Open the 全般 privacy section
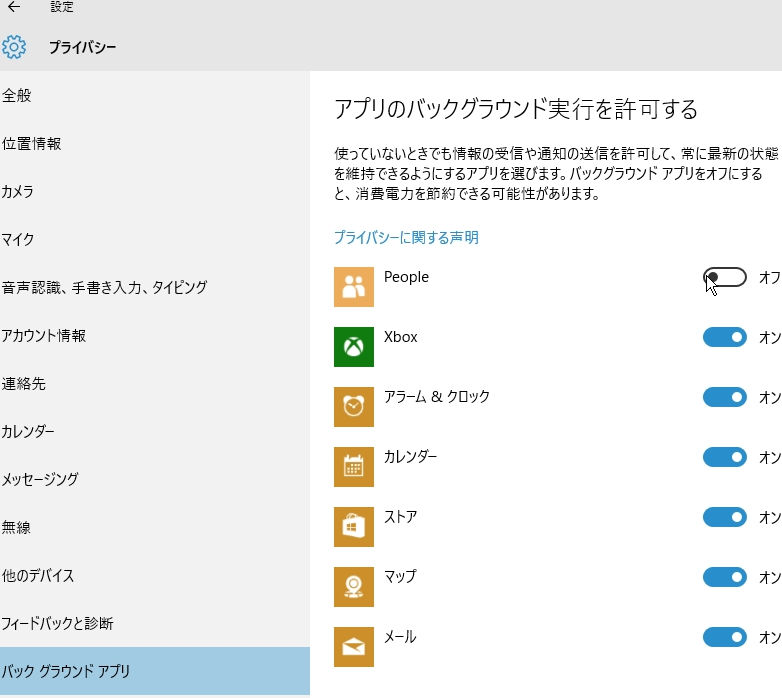The width and height of the screenshot is (782, 698). click(x=155, y=95)
